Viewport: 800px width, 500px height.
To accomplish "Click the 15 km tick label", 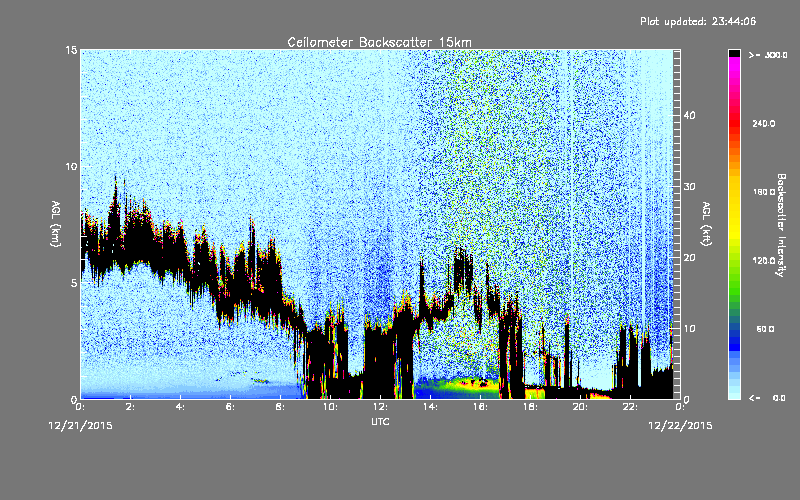I will click(x=71, y=50).
